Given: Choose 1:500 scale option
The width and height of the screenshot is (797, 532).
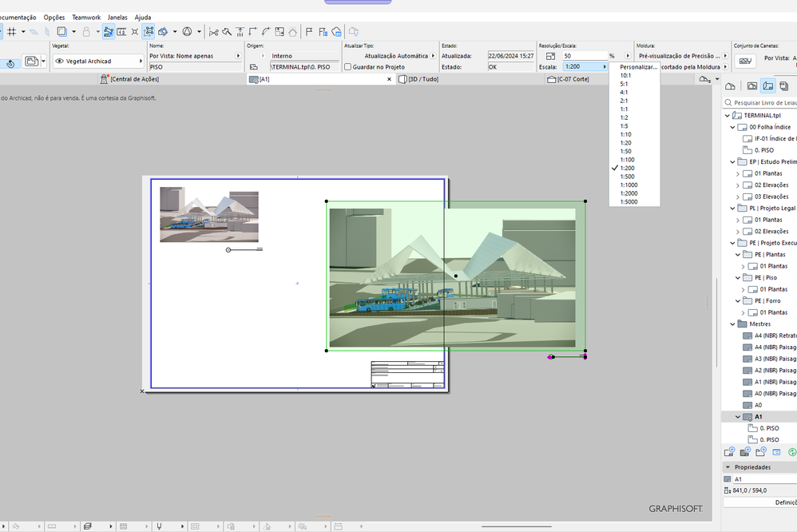Looking at the screenshot, I should pyautogui.click(x=628, y=177).
